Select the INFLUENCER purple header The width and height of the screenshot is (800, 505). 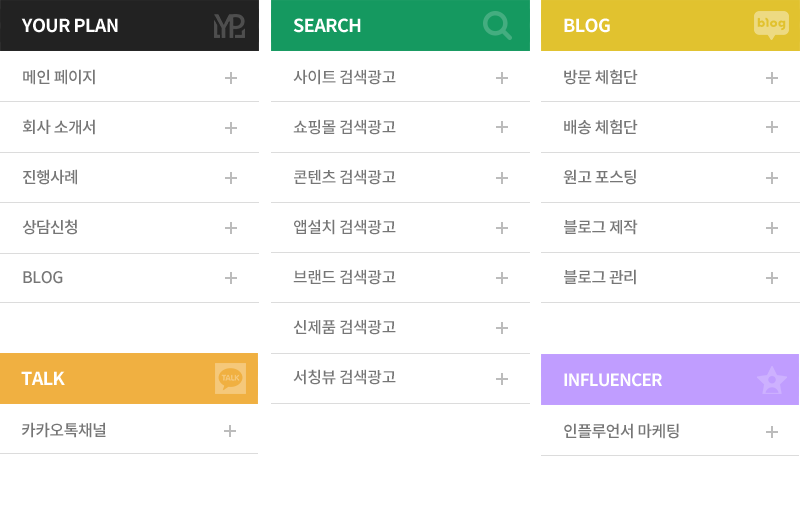pyautogui.click(x=670, y=380)
